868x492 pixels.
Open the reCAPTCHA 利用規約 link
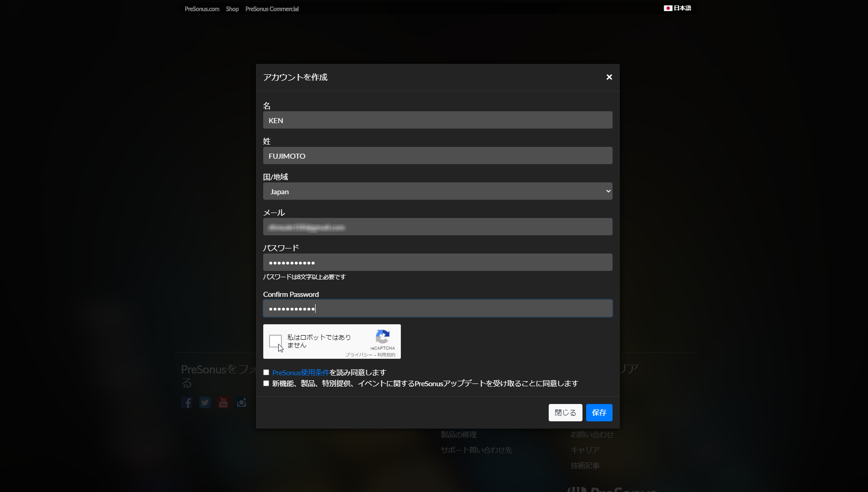coord(386,355)
